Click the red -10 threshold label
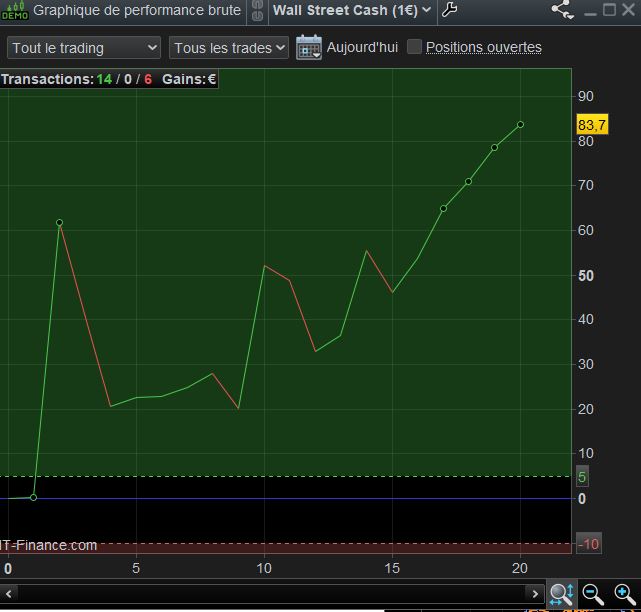Viewport: 641px width, 612px height. (x=589, y=544)
